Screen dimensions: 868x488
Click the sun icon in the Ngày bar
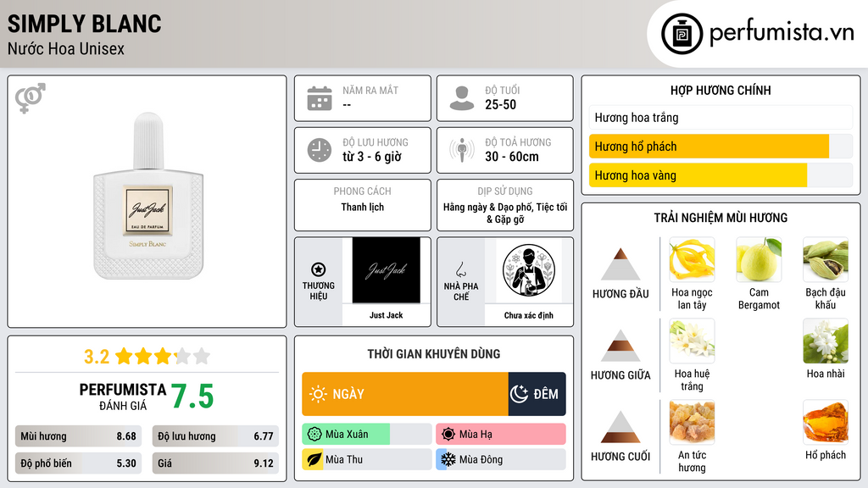(x=318, y=394)
